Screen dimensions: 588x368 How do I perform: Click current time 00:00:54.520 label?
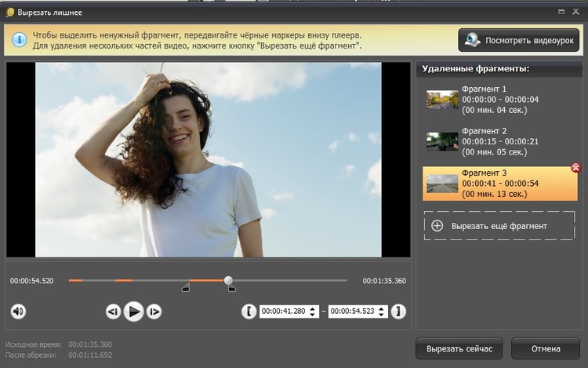click(x=32, y=281)
